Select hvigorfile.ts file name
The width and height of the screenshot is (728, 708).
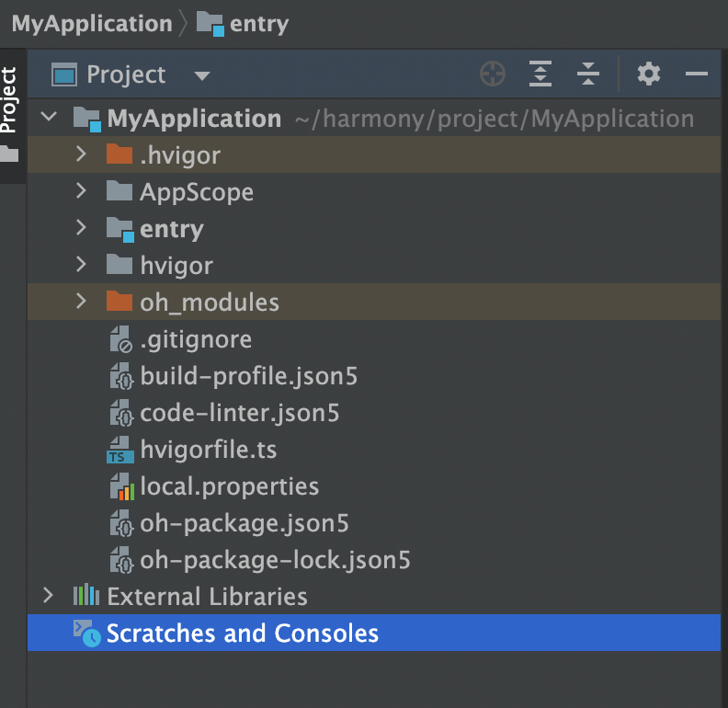pyautogui.click(x=209, y=450)
